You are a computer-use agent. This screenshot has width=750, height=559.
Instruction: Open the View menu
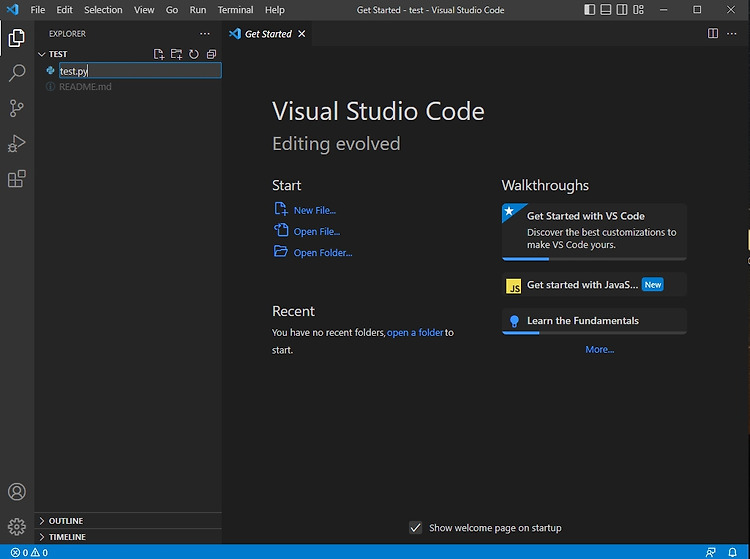[144, 10]
